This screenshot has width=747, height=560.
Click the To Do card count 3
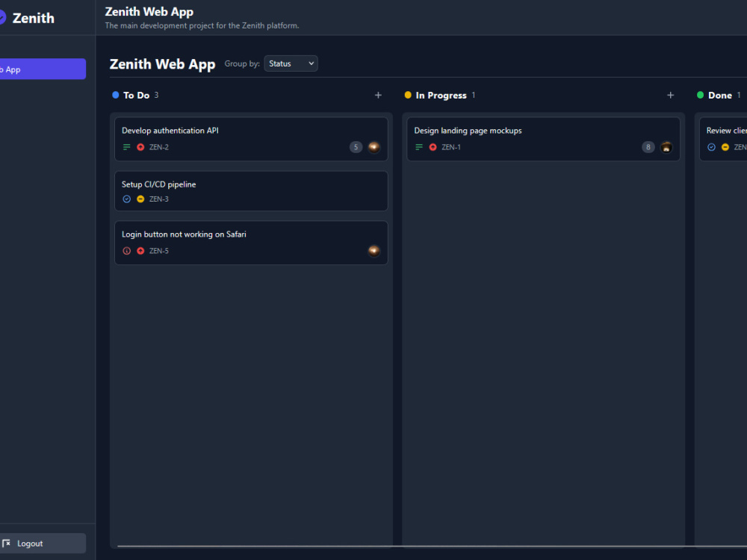coord(156,96)
